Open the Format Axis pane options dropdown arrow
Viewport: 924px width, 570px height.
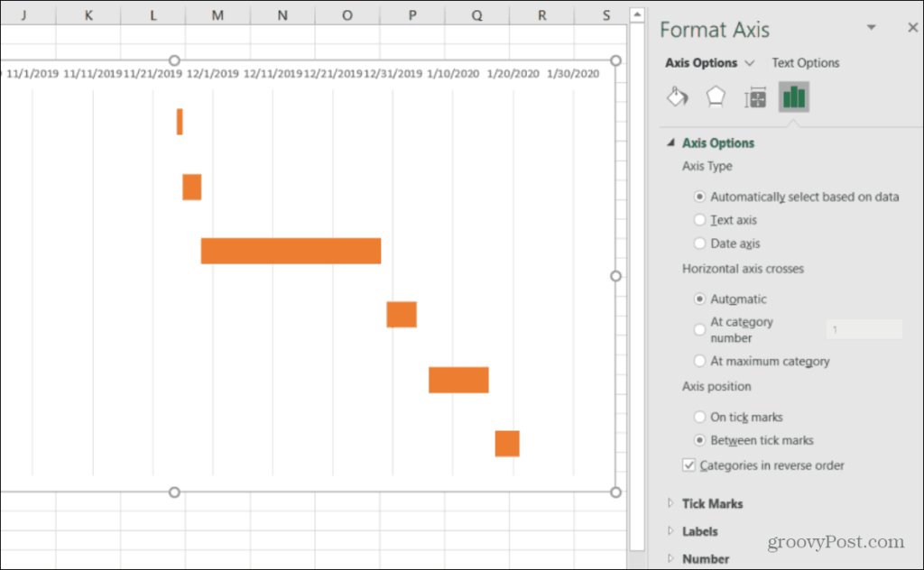871,27
